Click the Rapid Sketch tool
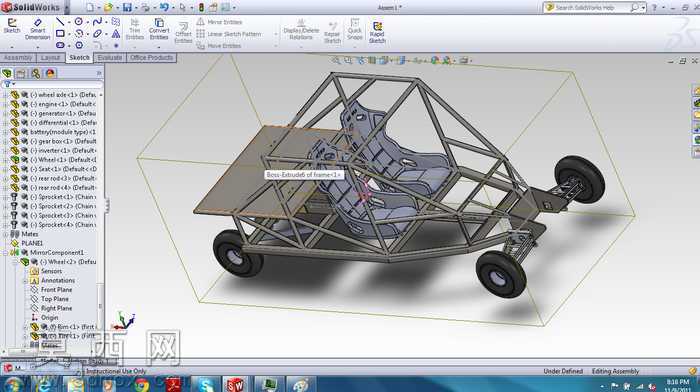Image resolution: width=700 pixels, height=392 pixels. [x=377, y=32]
